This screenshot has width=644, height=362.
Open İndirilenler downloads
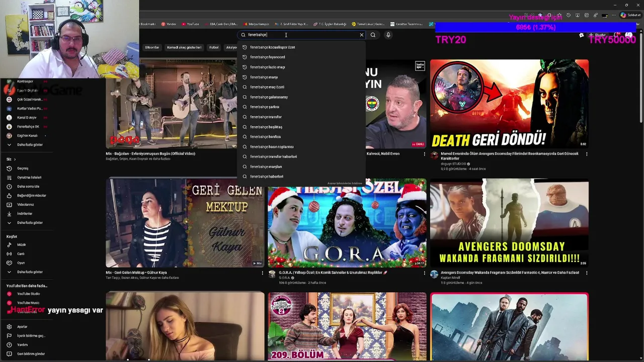point(24,214)
